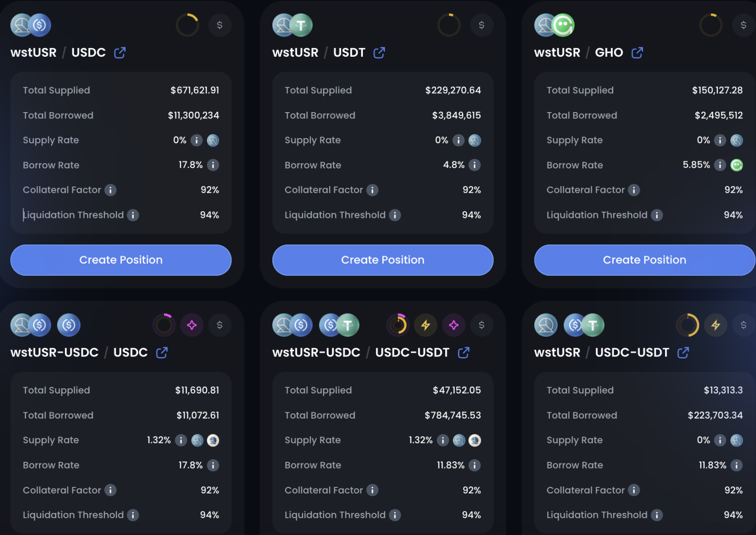
Task: Click Liquidation Threshold info icon in wstUSR/GHO card
Action: pyautogui.click(x=657, y=215)
